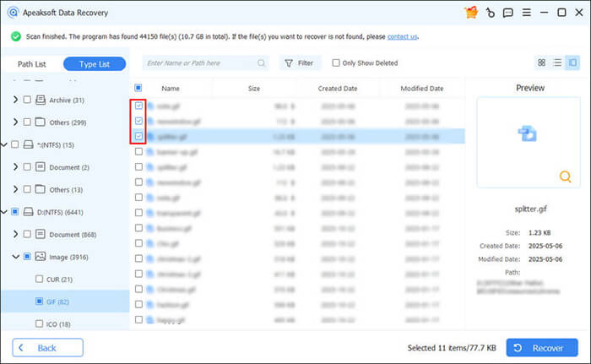
Task: Click the left arrow icon on Back
Action: (x=21, y=348)
